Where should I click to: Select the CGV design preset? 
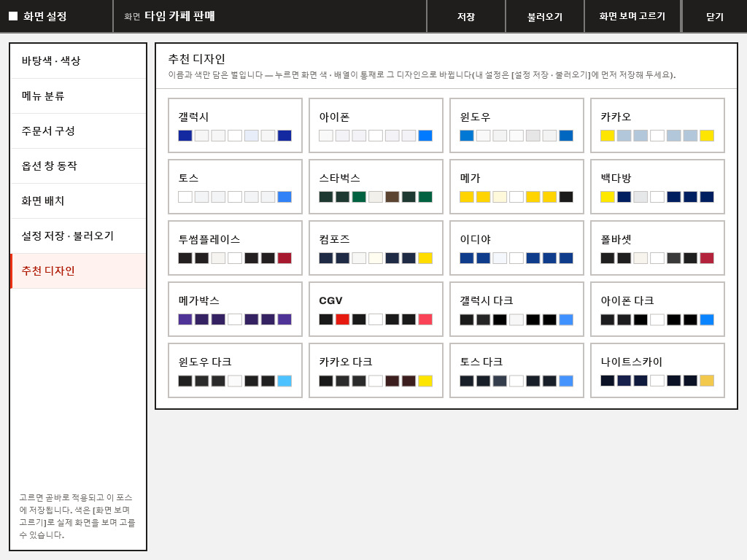[x=376, y=309]
